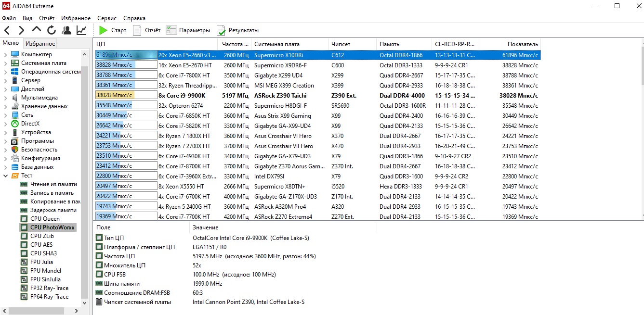
Task: Select the DirectX Xbox icon
Action: (x=14, y=124)
